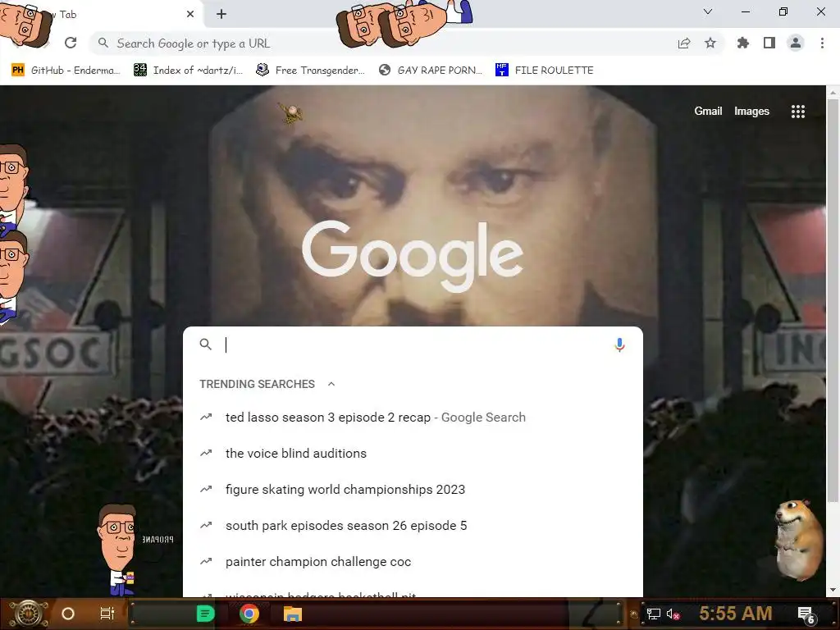This screenshot has width=840, height=630.
Task: Open the green notes app on taskbar
Action: click(205, 614)
